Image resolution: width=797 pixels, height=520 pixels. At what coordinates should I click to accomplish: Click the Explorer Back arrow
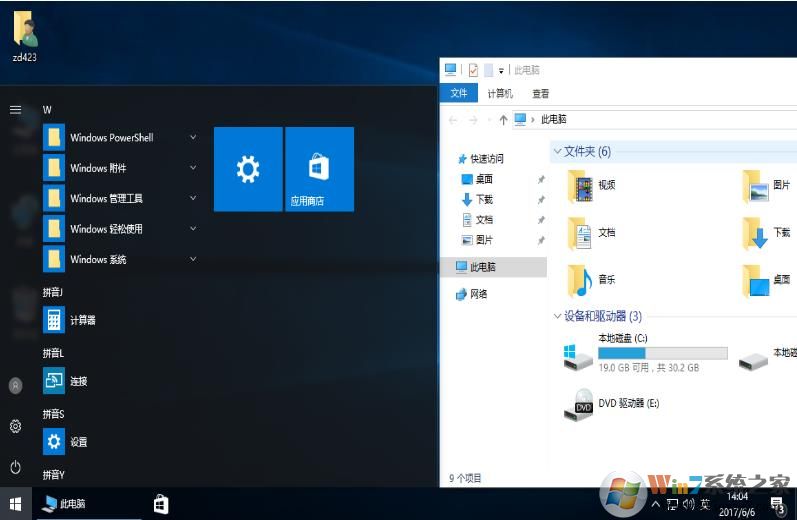click(453, 120)
